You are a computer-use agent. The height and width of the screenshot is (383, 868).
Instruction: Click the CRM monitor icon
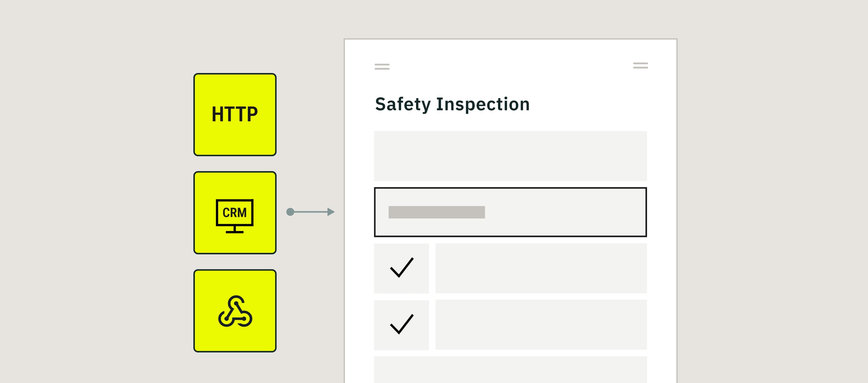point(235,216)
